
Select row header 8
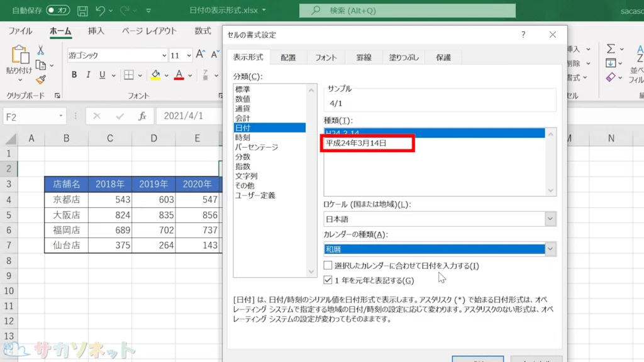9,261
